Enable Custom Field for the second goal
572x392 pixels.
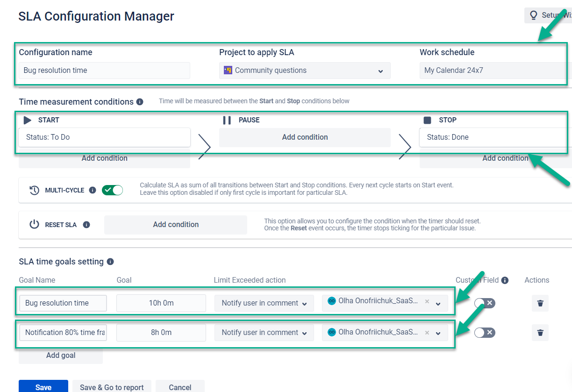(x=484, y=332)
